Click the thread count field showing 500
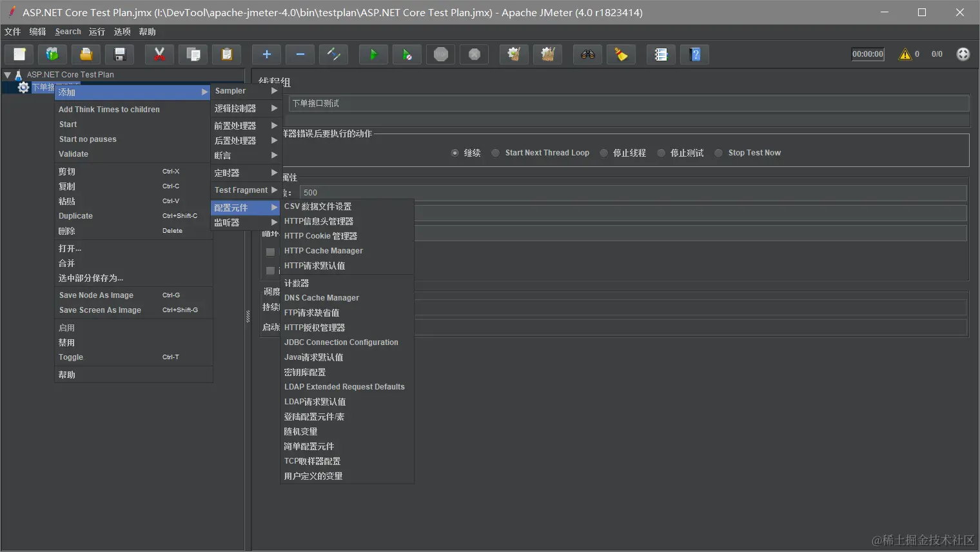This screenshot has width=980, height=552. click(x=633, y=193)
